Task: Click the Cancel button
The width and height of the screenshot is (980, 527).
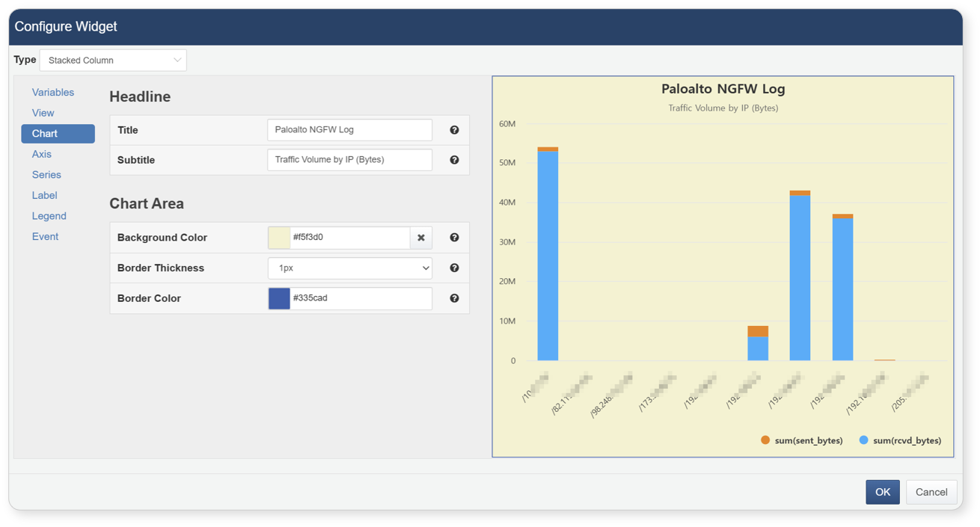Action: click(931, 492)
